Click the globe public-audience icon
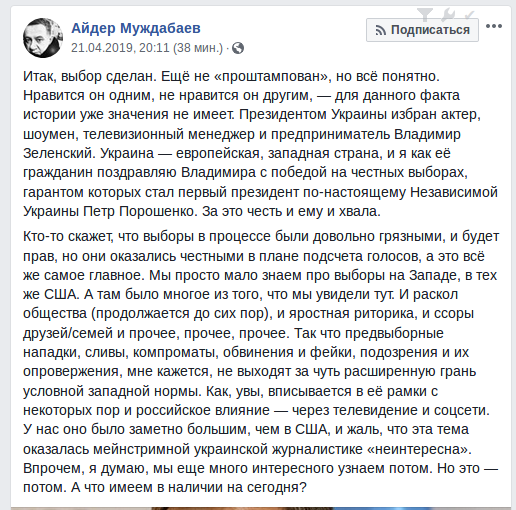516x510 pixels. click(x=238, y=48)
